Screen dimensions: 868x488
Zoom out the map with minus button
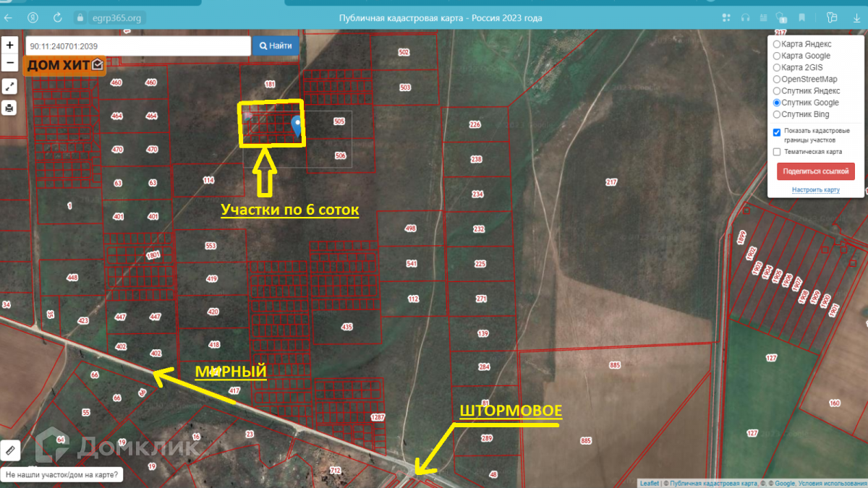pyautogui.click(x=9, y=62)
